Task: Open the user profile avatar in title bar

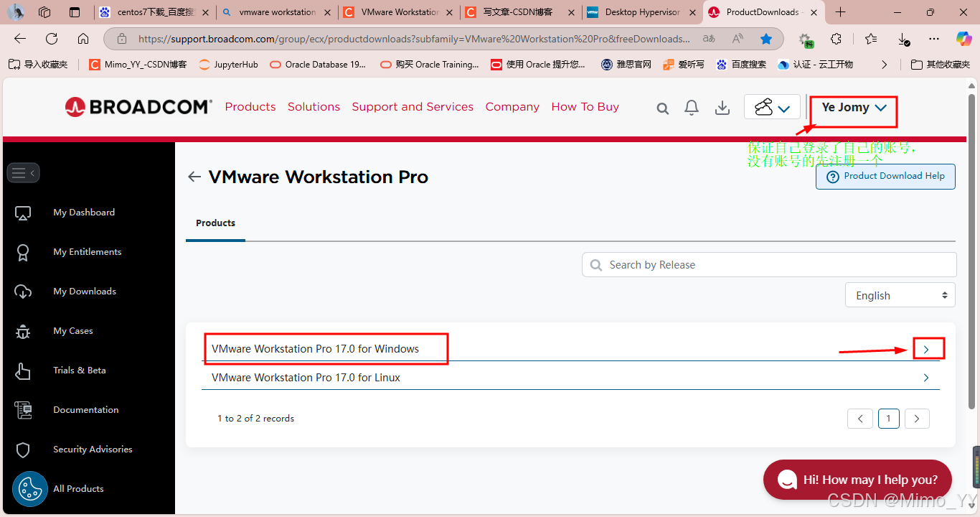Action: [x=16, y=12]
